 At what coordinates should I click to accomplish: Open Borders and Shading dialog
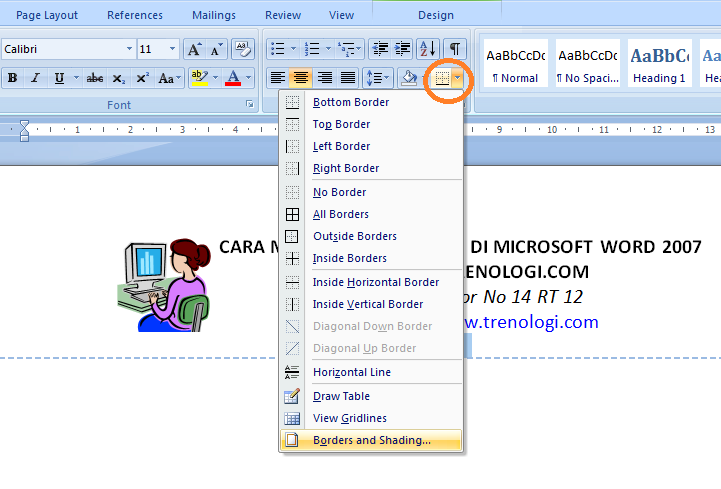[371, 440]
